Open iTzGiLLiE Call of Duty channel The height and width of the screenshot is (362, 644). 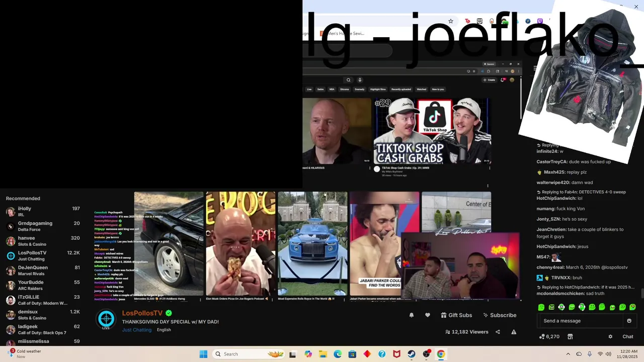coord(43,300)
